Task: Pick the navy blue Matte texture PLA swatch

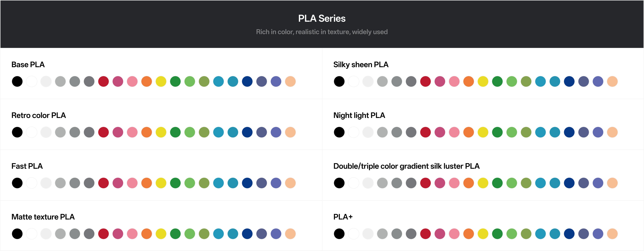Action: [x=247, y=234]
